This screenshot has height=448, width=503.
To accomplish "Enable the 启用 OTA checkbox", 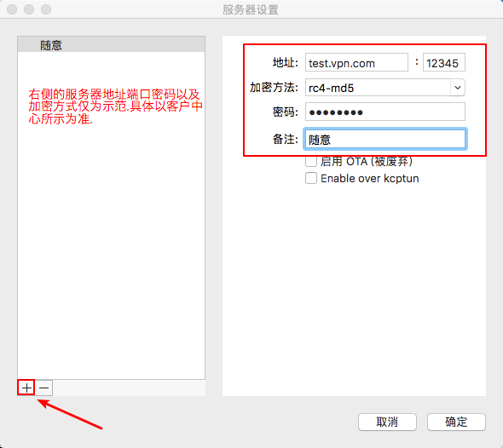I will click(311, 161).
